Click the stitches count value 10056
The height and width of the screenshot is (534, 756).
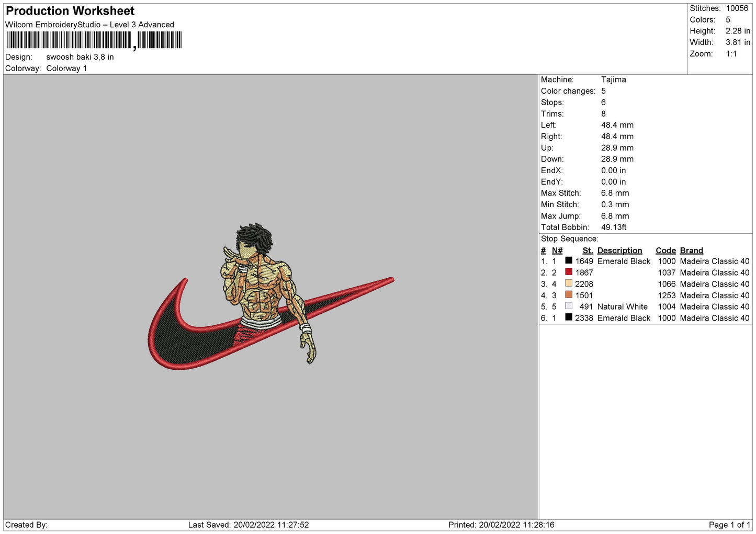click(737, 8)
